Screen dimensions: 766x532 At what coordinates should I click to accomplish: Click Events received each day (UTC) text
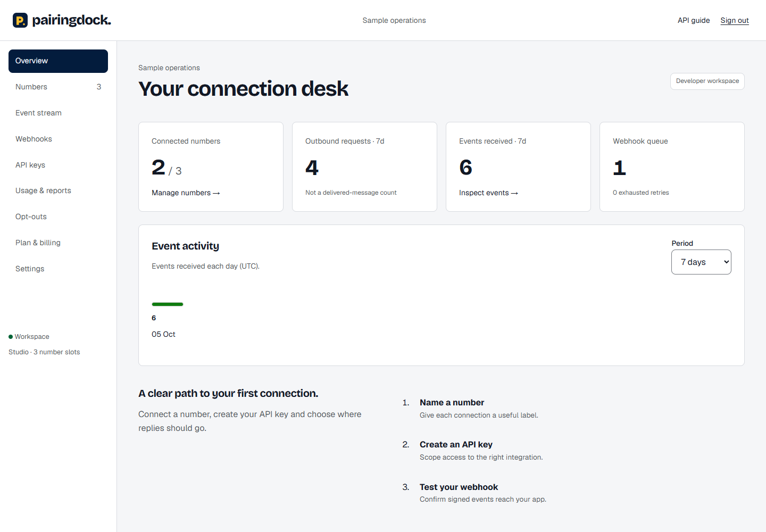coord(205,266)
